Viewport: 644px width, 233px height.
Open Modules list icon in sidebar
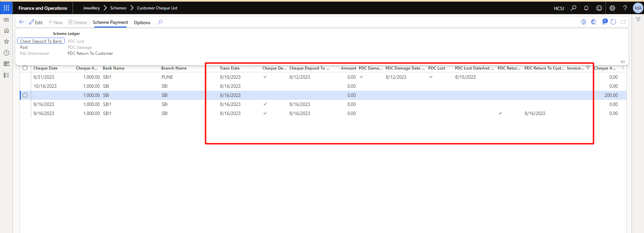coord(6,75)
